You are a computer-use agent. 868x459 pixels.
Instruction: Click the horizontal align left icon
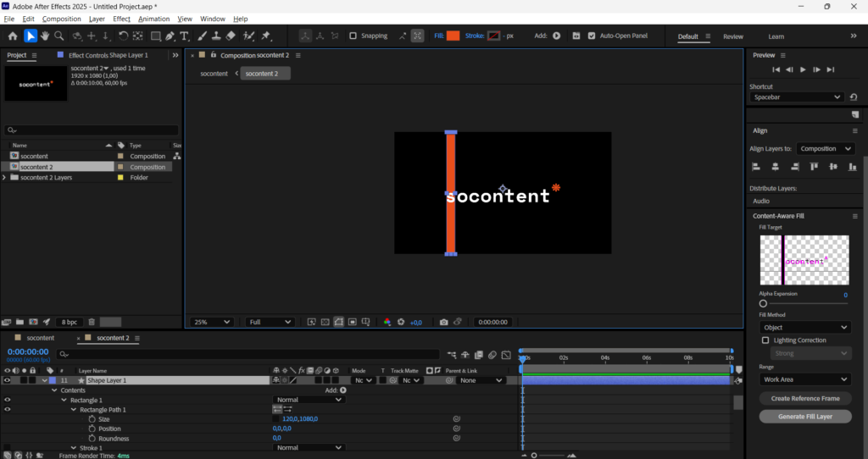(x=756, y=167)
